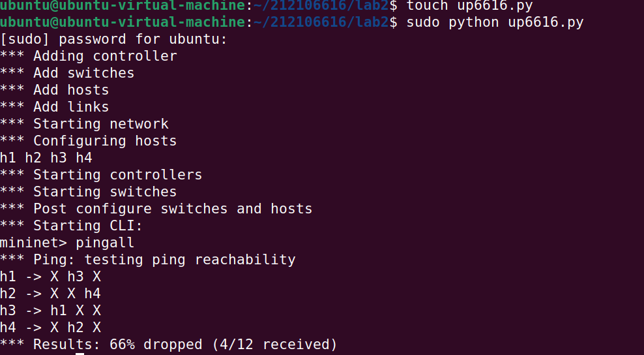This screenshot has width=644, height=355.
Task: Select the "Adding controller" output line
Action: (x=89, y=57)
